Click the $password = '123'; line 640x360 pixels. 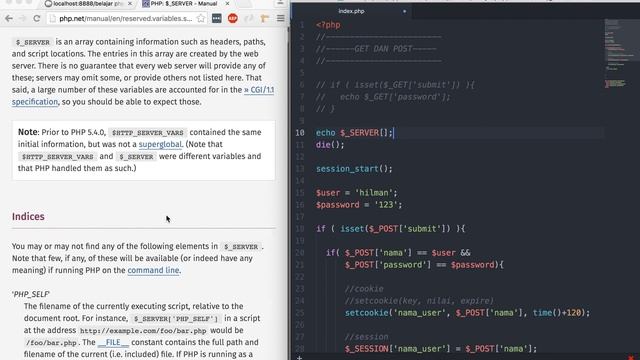[359, 204]
